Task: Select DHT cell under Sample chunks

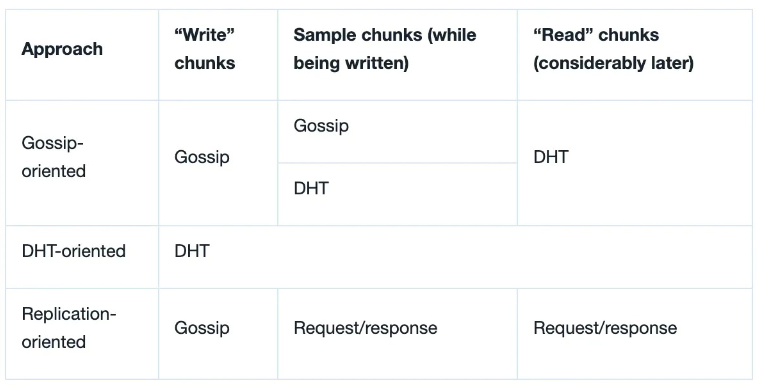Action: [397, 194]
